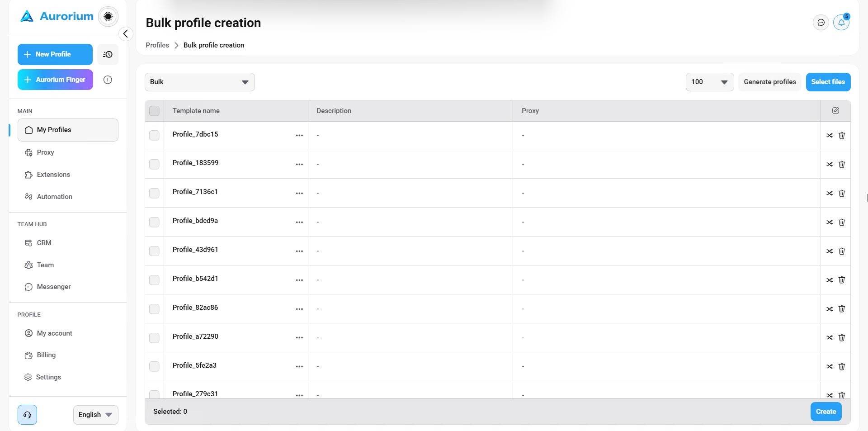Delete the Profile_bdcd9a row
The image size is (868, 431).
point(842,222)
